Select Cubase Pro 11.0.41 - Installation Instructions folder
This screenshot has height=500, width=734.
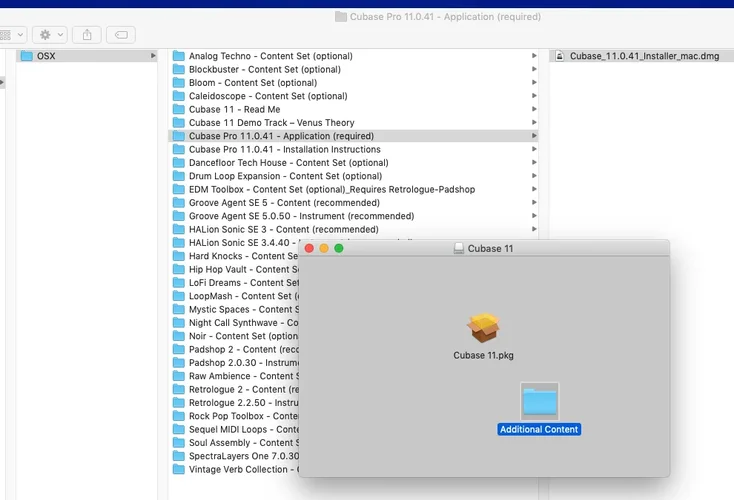click(x=353, y=149)
